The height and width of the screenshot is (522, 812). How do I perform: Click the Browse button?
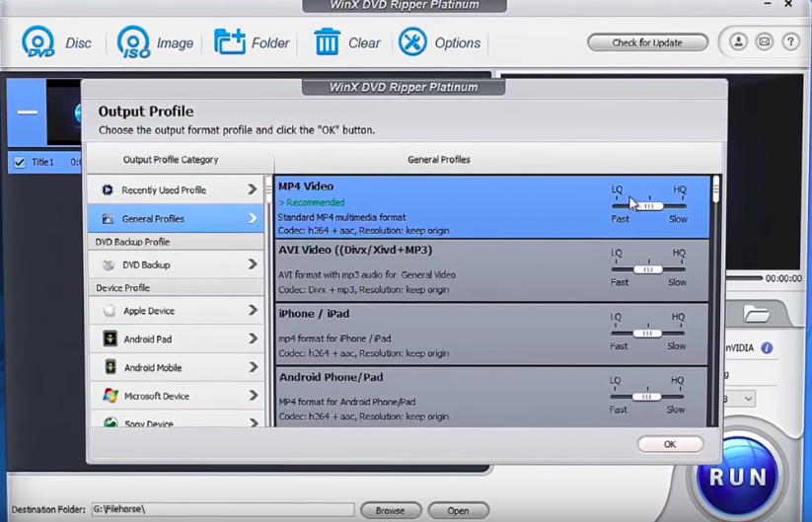coord(391,510)
